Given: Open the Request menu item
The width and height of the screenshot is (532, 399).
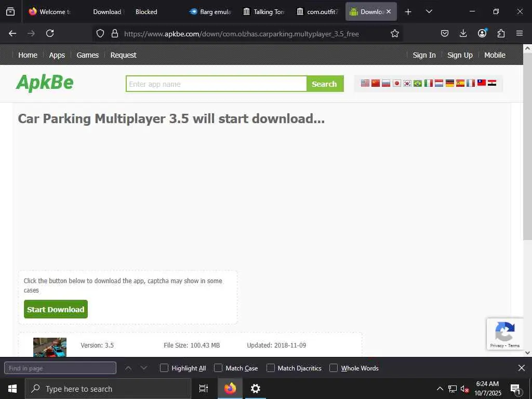Looking at the screenshot, I should point(123,55).
